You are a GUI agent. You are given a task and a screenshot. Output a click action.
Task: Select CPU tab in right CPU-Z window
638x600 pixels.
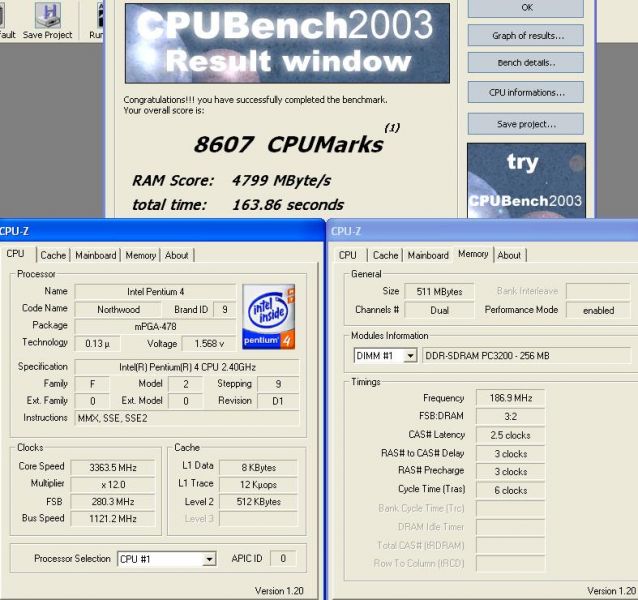(x=348, y=255)
